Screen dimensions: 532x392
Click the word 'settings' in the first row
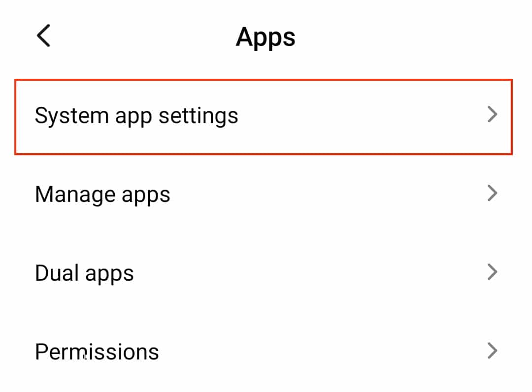click(x=199, y=117)
